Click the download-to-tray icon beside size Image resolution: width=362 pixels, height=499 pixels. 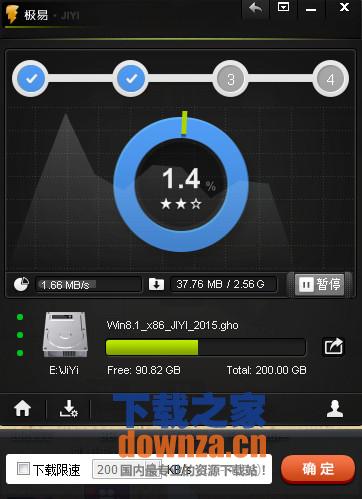[156, 284]
